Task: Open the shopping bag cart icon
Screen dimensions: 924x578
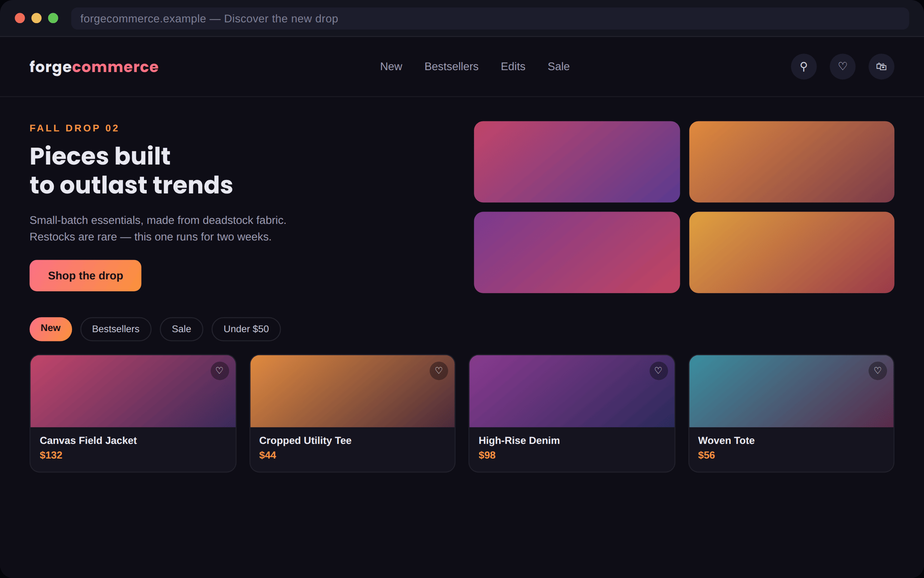Action: click(x=881, y=67)
